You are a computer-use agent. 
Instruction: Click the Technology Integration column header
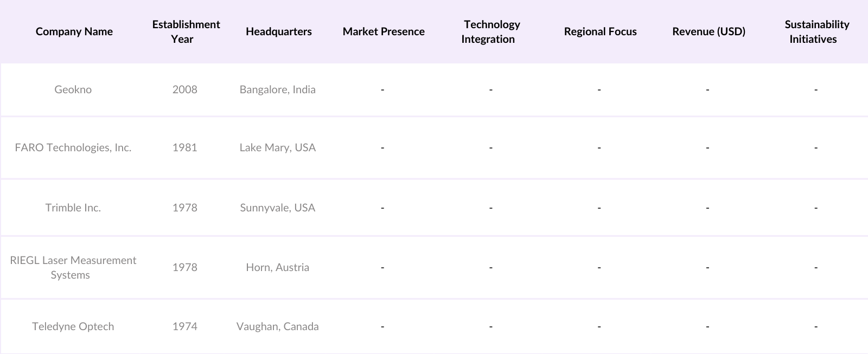[491, 31]
